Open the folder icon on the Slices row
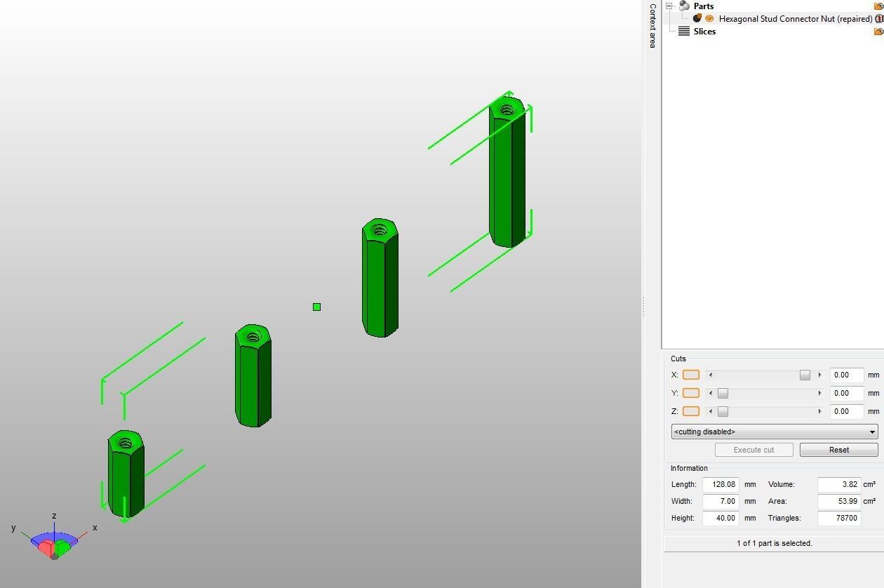The height and width of the screenshot is (588, 884). [878, 31]
